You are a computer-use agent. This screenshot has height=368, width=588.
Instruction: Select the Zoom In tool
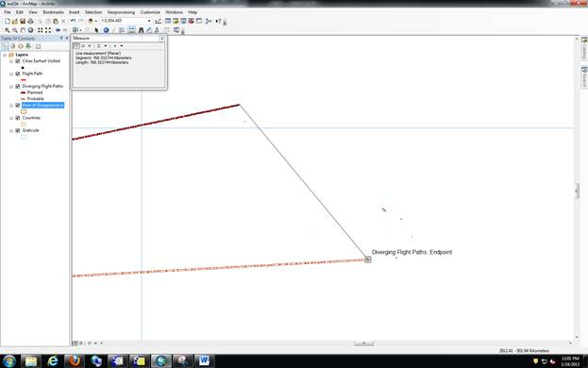point(8,30)
